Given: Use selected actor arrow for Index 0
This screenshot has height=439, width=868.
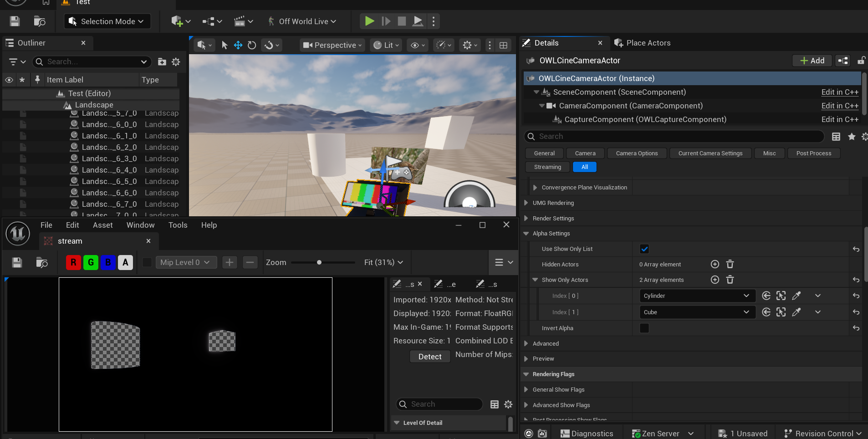Looking at the screenshot, I should 766,296.
